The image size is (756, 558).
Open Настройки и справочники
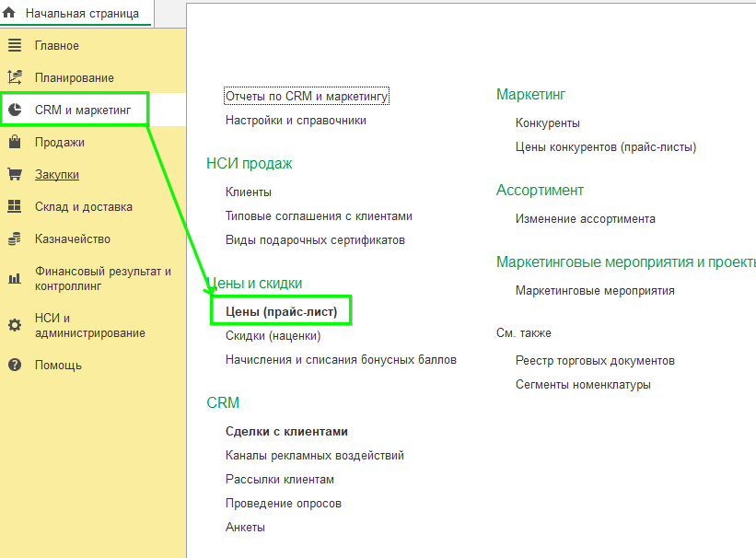(x=296, y=120)
